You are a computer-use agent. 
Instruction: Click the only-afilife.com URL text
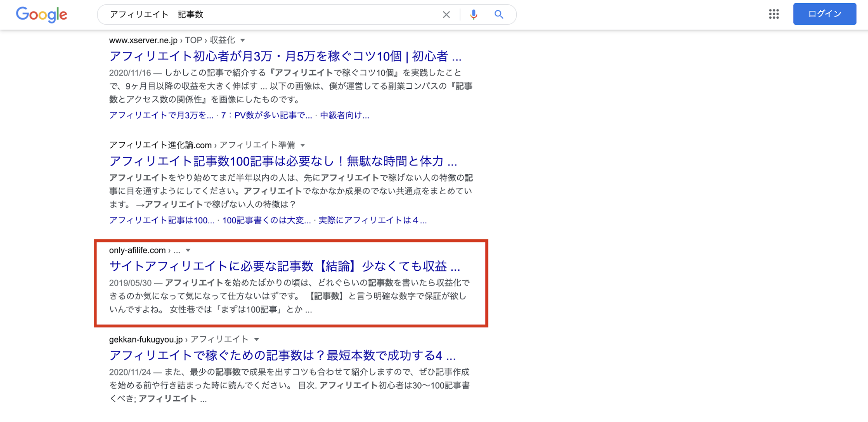137,250
